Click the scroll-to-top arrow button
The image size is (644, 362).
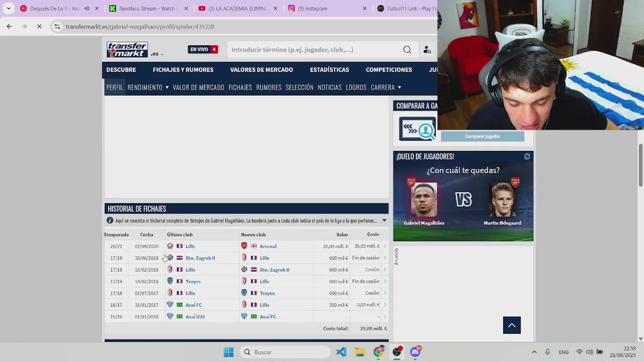512,325
